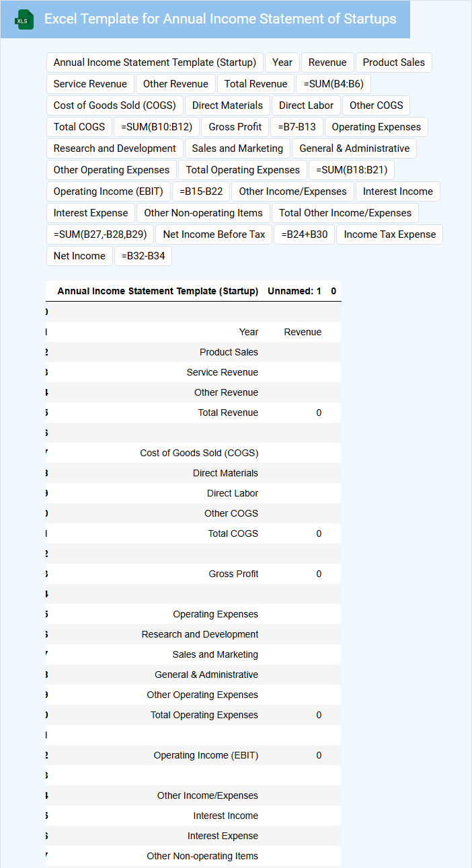
Task: Click the 0 value in Operating Income (EBIT) row
Action: click(x=319, y=755)
